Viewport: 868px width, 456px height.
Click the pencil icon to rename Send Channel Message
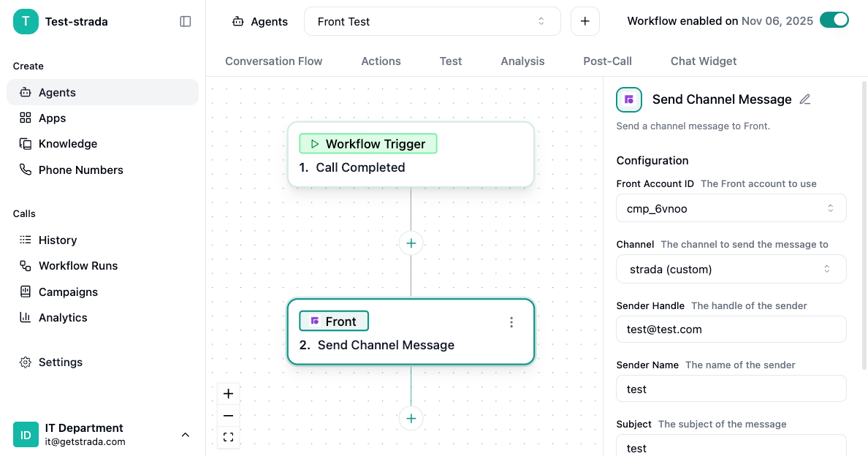click(805, 99)
